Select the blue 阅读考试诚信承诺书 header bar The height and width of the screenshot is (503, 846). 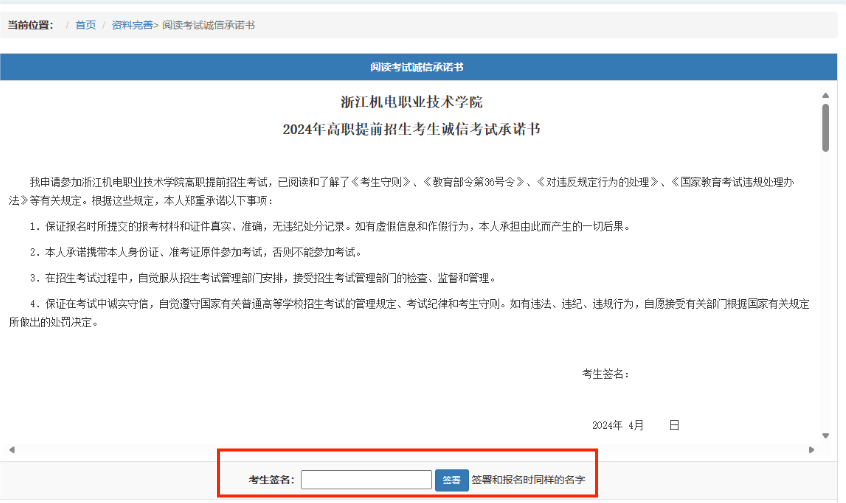point(417,67)
